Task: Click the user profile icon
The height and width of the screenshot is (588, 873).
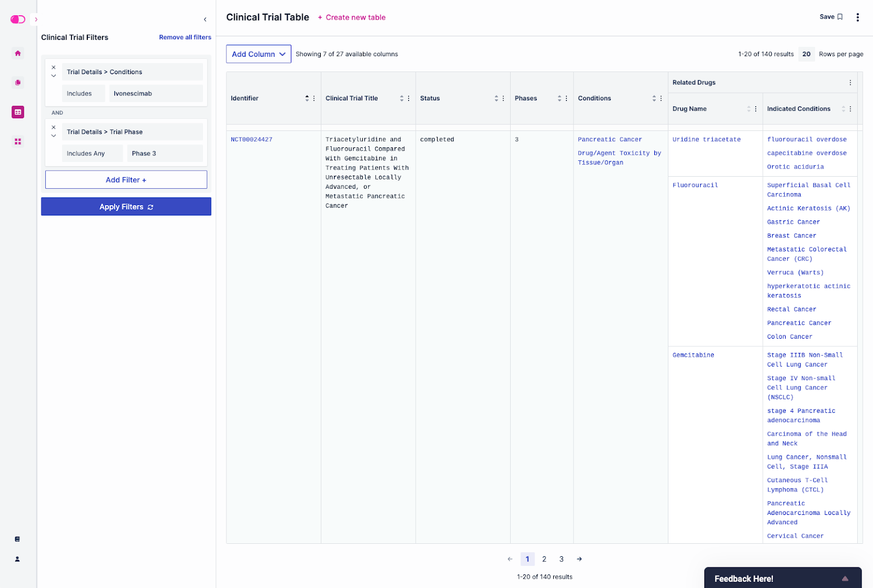Action: 17,559
